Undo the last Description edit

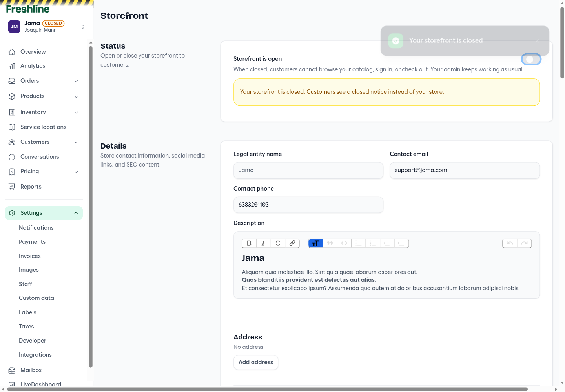[x=510, y=243]
